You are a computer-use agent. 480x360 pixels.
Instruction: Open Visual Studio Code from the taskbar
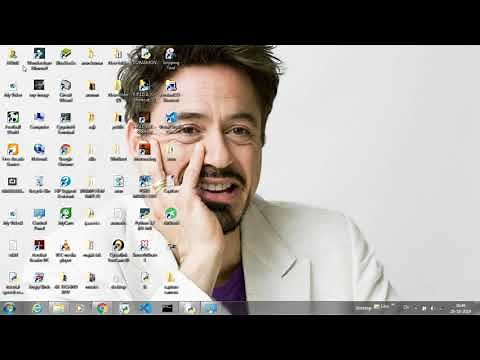click(x=145, y=308)
